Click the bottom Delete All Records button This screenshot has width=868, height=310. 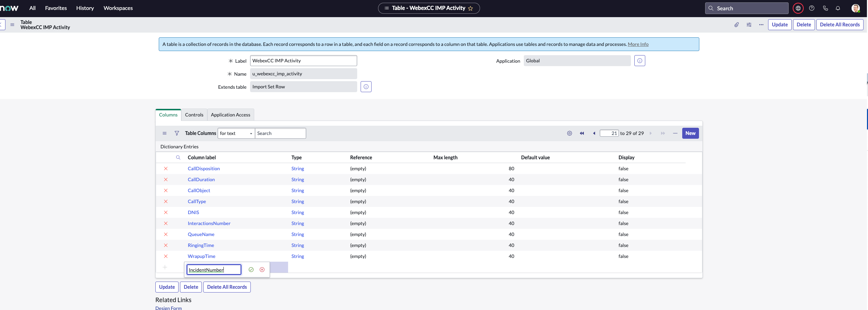pos(227,287)
